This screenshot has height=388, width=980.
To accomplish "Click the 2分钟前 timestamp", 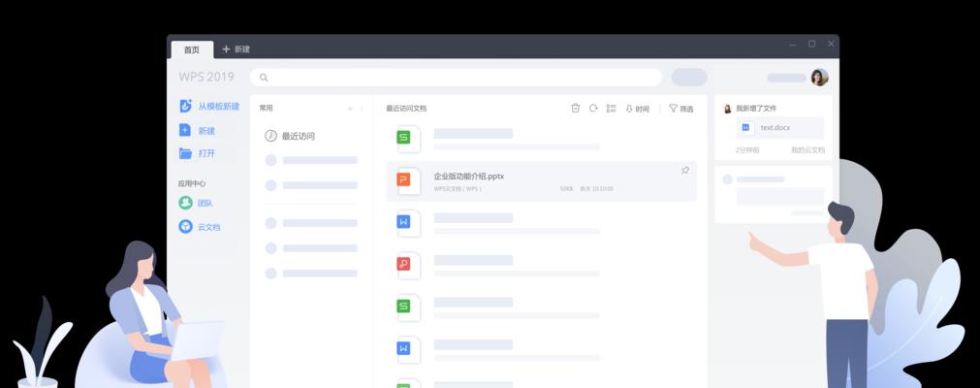I will [747, 150].
